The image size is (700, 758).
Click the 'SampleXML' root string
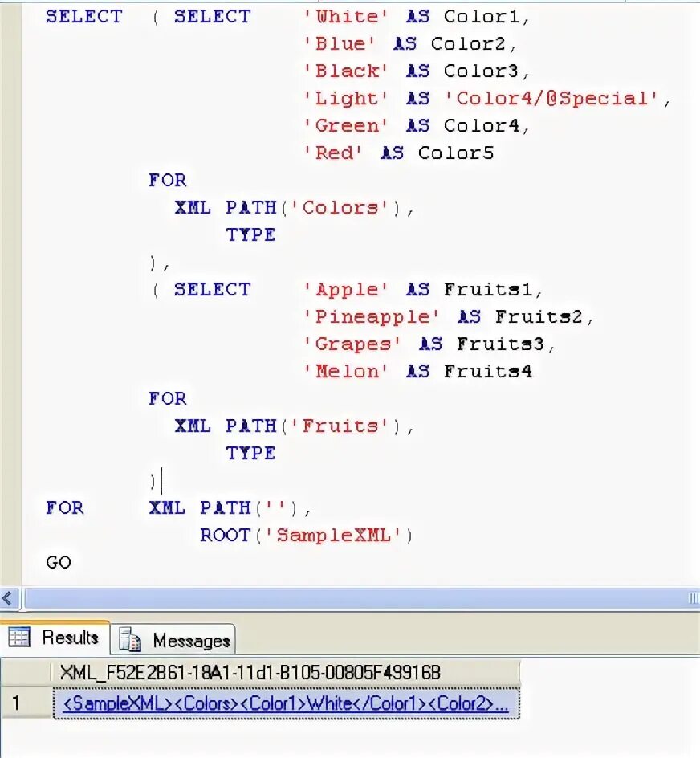[x=332, y=536]
